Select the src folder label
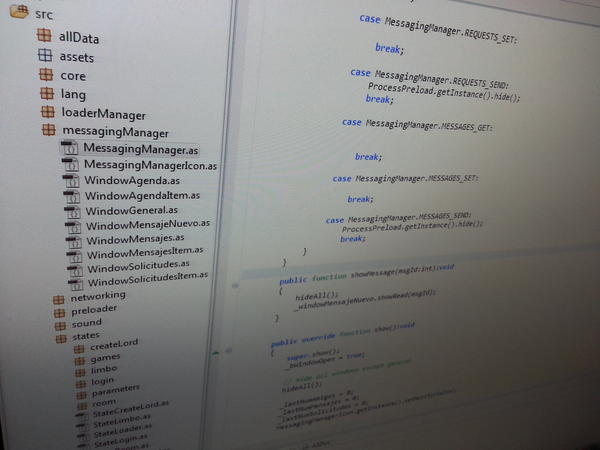The width and height of the screenshot is (600, 450). pyautogui.click(x=44, y=14)
